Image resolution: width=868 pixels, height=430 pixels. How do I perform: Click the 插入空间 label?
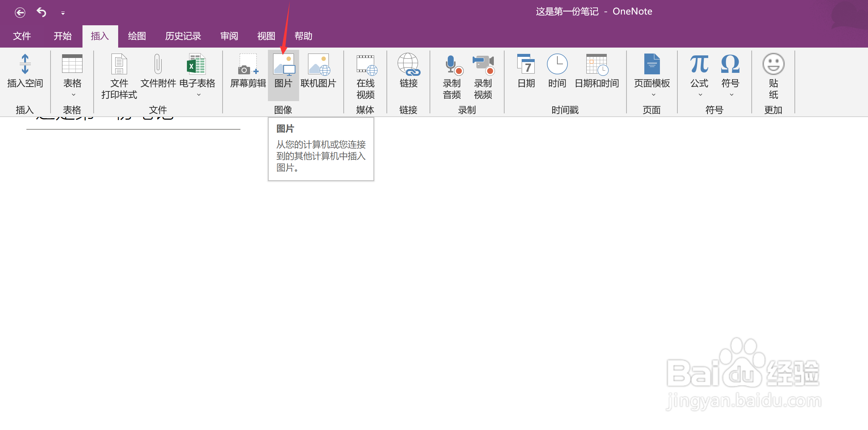tap(25, 83)
